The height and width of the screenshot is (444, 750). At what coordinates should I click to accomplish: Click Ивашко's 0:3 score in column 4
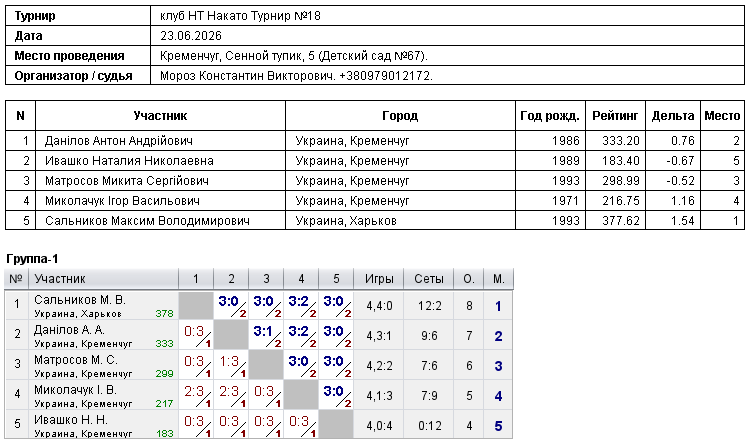click(x=298, y=422)
